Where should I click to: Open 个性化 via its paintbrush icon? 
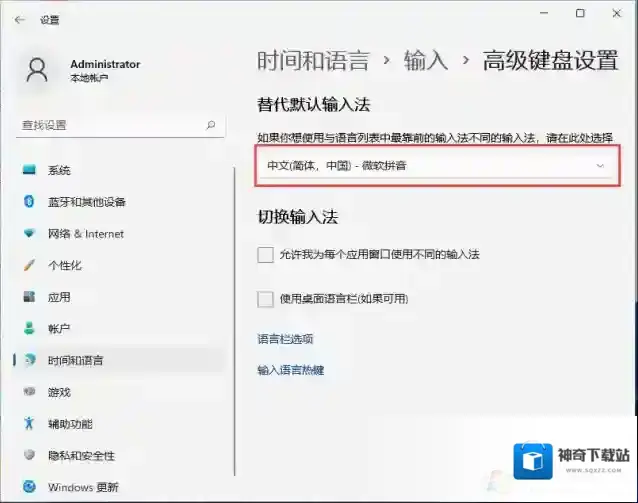pyautogui.click(x=29, y=266)
